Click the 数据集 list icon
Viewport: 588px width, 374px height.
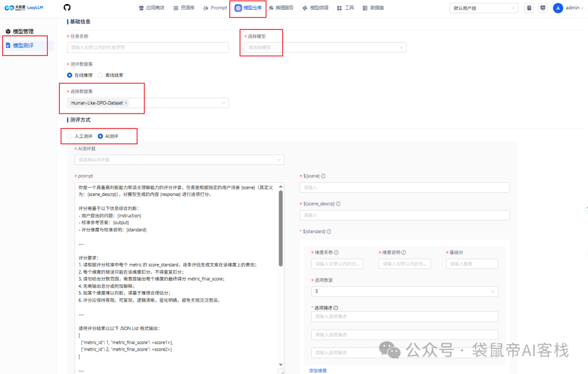pyautogui.click(x=365, y=8)
